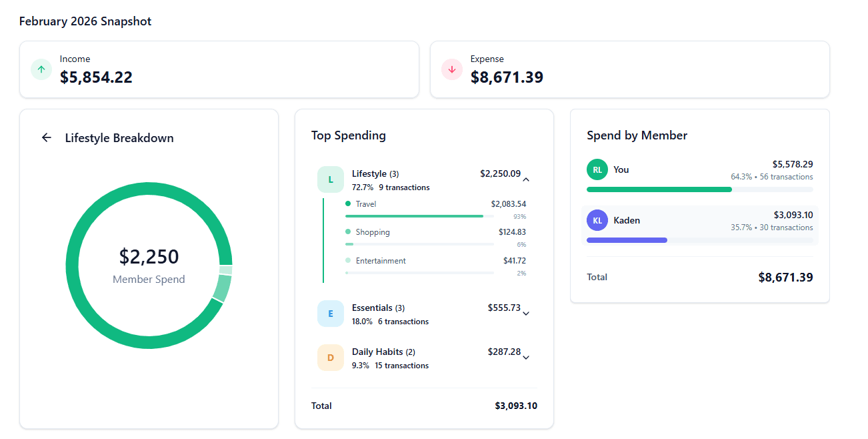Open Kaden's 'KL' avatar icon
This screenshot has height=439, width=868.
click(x=597, y=220)
